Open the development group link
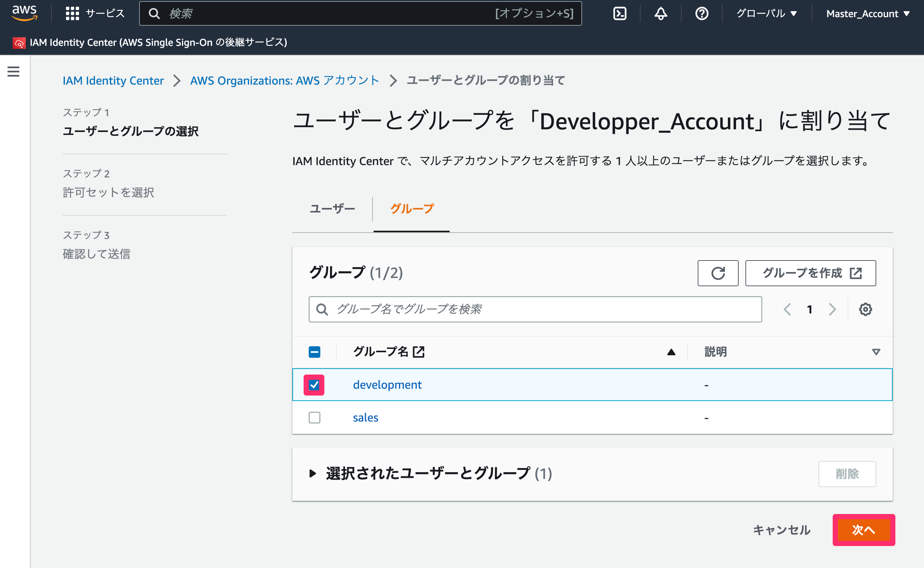This screenshot has height=568, width=924. (x=387, y=385)
